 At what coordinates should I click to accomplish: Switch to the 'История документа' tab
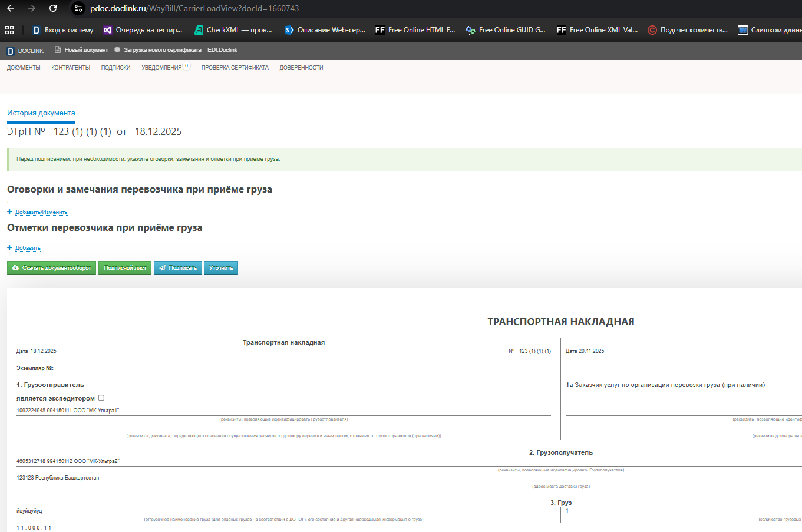(x=41, y=113)
